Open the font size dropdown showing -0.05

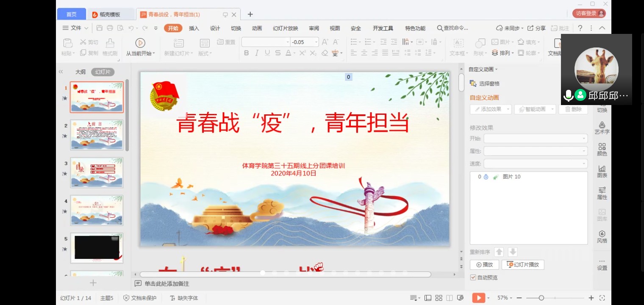click(x=316, y=42)
